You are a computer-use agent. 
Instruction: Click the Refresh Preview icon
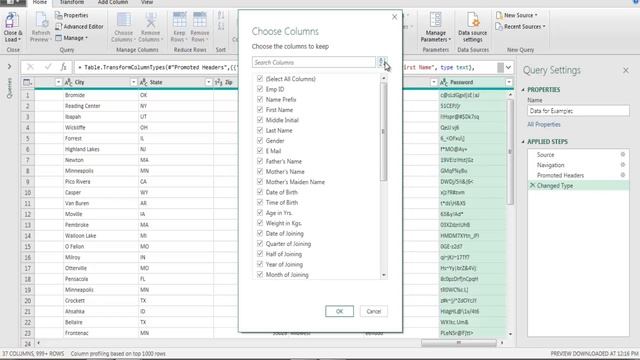click(x=41, y=20)
